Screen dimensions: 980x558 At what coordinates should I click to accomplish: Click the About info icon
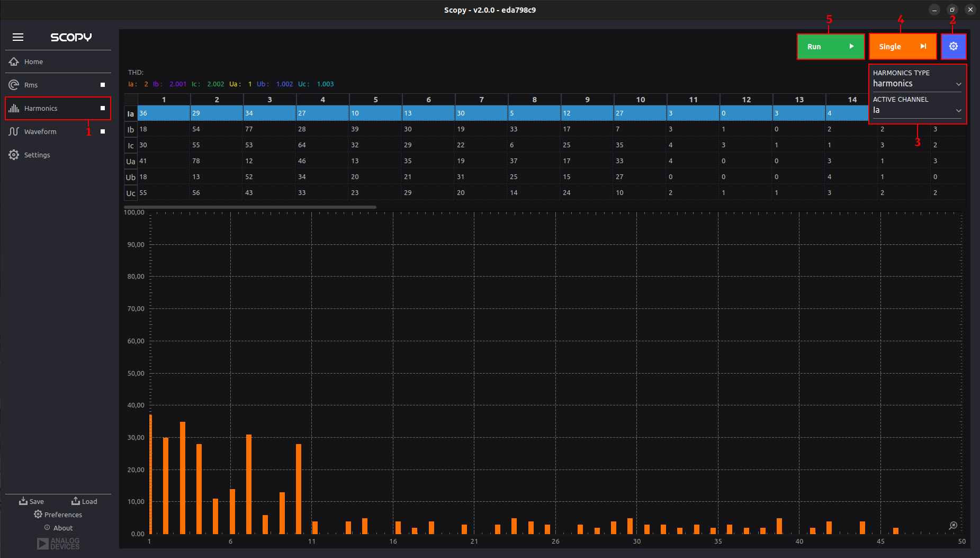point(47,527)
